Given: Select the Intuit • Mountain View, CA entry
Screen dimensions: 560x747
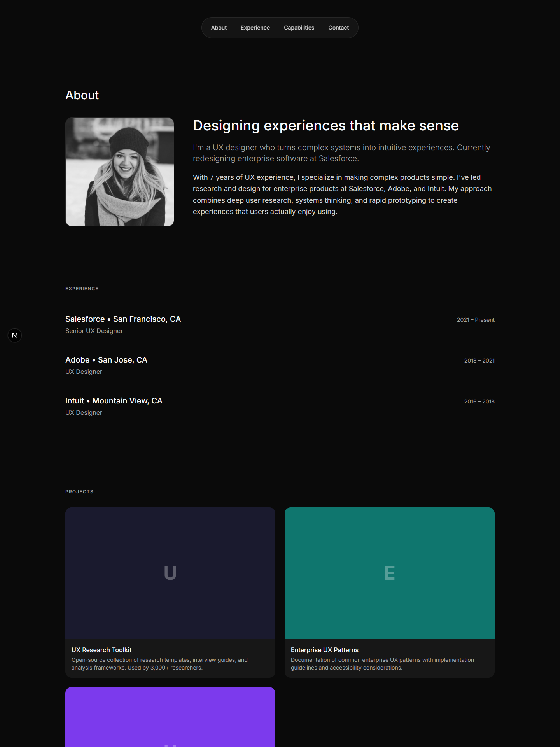Looking at the screenshot, I should tap(280, 407).
